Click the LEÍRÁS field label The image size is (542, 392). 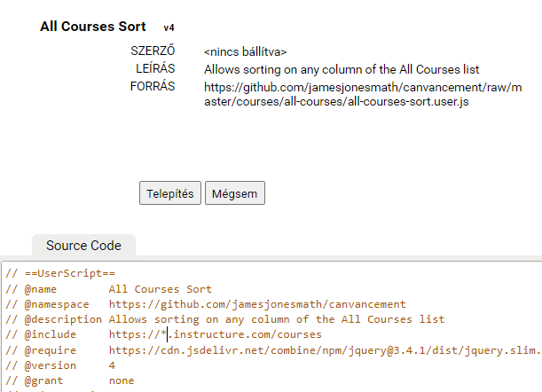coord(155,68)
